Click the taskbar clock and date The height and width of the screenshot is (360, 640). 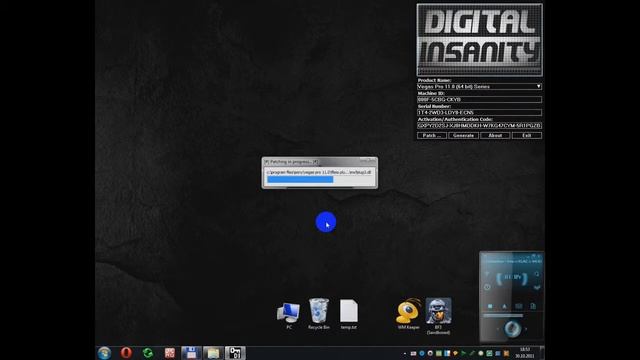point(525,353)
